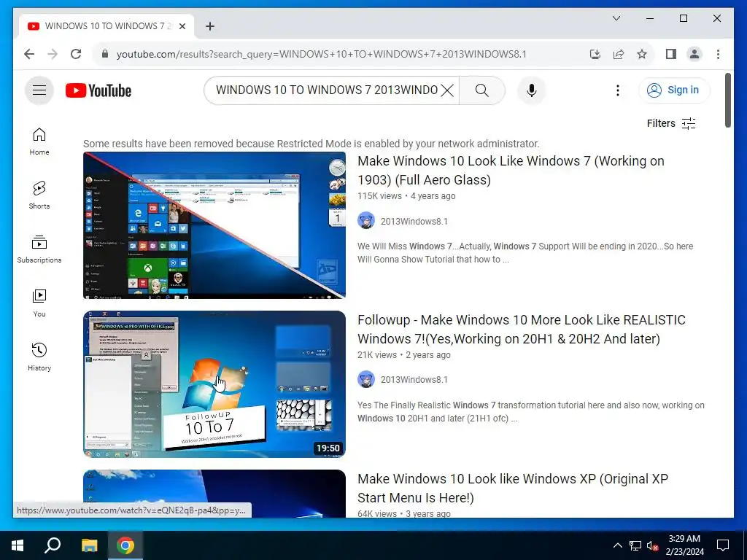Click description 'We Will Miss Windows 7...'

[525, 253]
